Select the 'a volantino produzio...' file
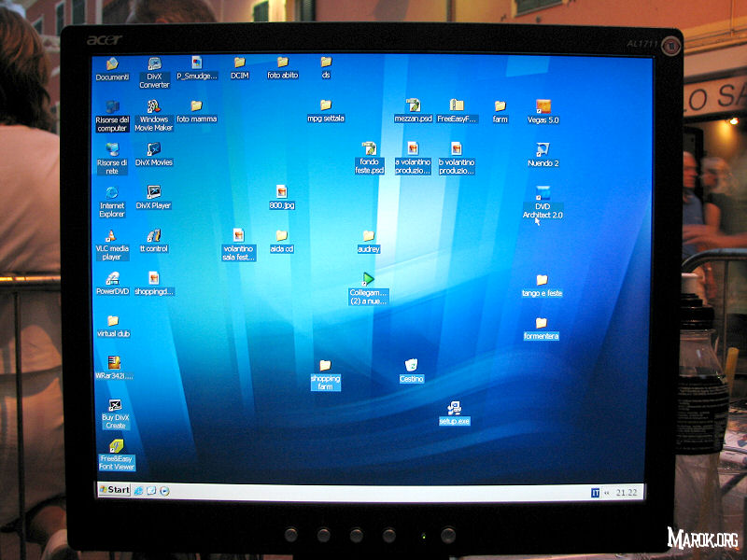 click(x=413, y=158)
